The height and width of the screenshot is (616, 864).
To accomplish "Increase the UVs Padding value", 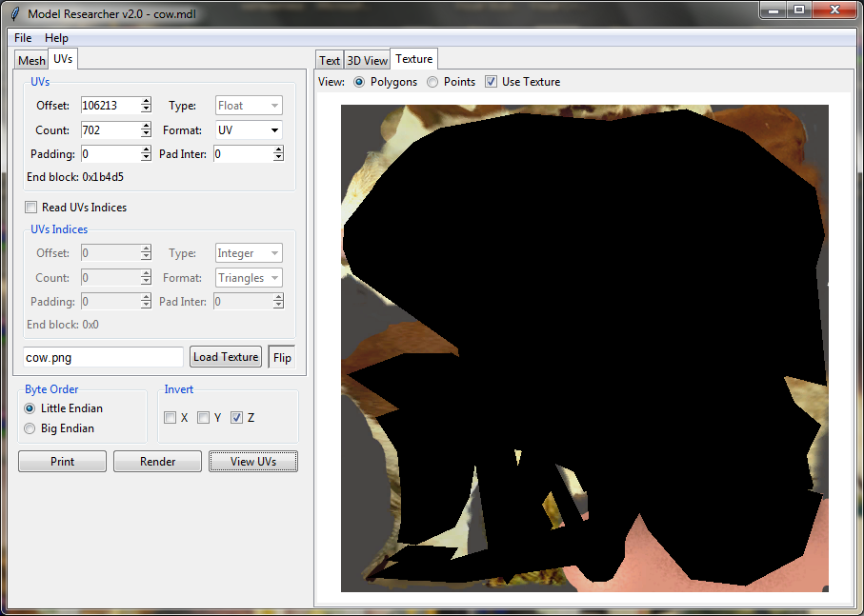I will (146, 149).
